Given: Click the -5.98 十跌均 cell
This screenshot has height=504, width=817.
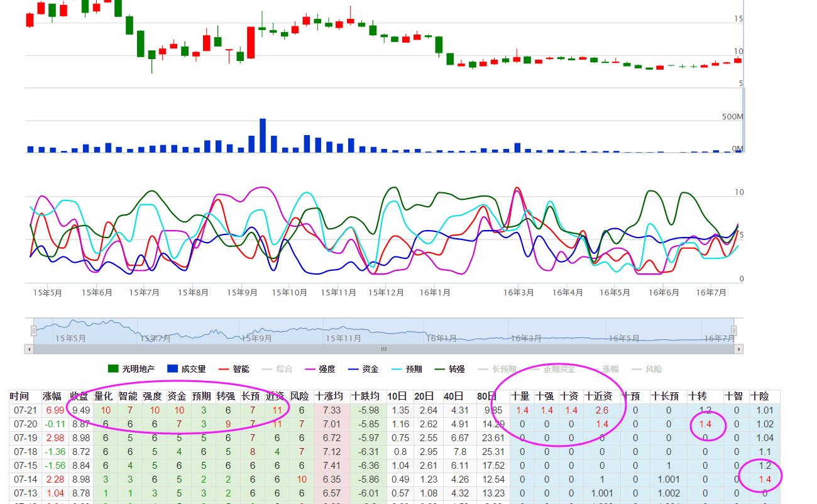Looking at the screenshot, I should [368, 410].
